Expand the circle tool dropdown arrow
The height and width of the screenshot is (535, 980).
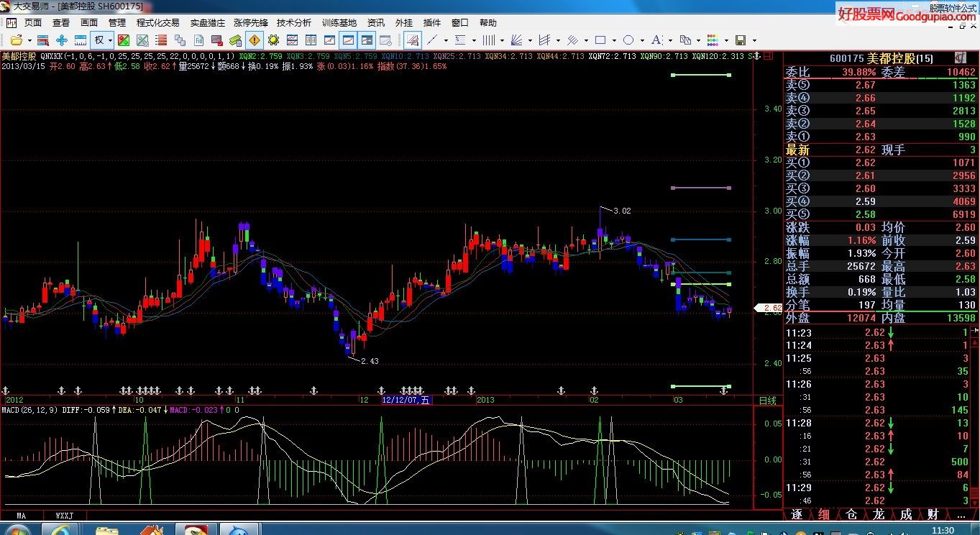click(642, 40)
